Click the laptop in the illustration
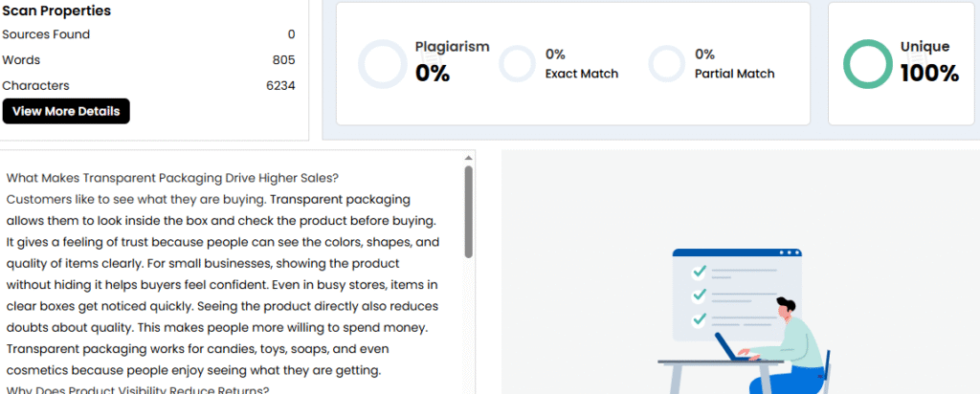Screen dimensions: 980x394 [734, 348]
